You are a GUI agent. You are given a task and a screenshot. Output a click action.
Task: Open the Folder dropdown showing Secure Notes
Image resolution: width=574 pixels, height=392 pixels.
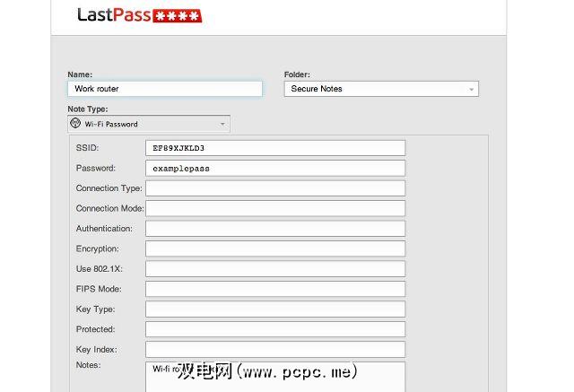pyautogui.click(x=381, y=89)
